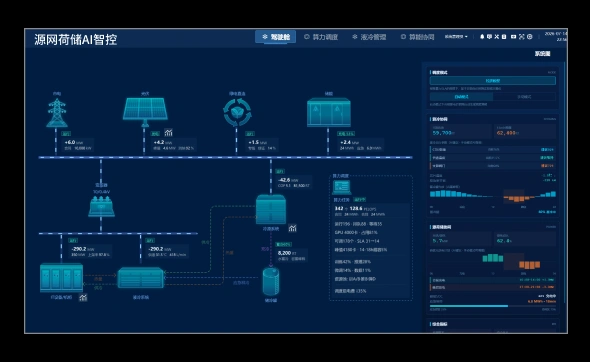Click the orange 62,400 value card

pyautogui.click(x=525, y=131)
